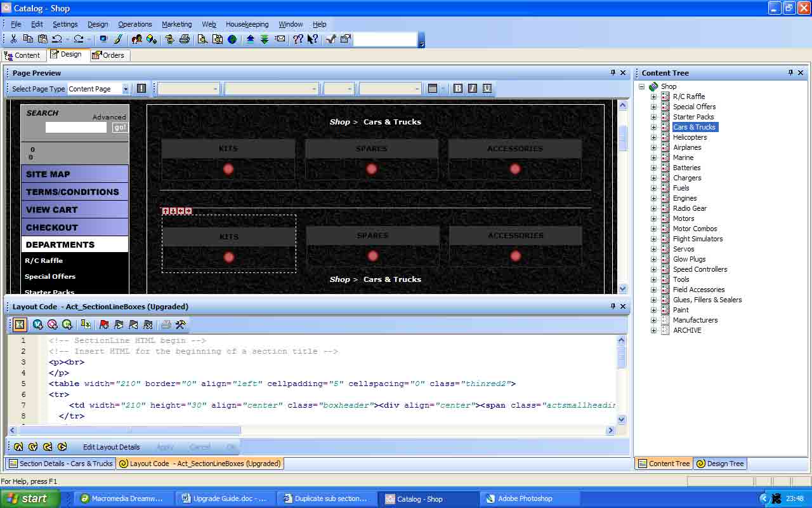The width and height of the screenshot is (812, 508).
Task: Click the envelope icon in the main toolbar
Action: 280,39
